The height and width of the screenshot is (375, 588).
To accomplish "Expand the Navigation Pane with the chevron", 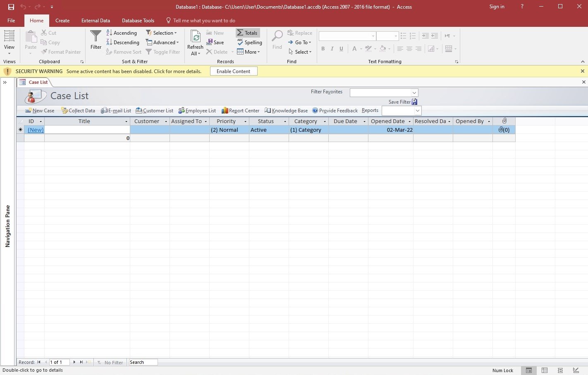I will 5,83.
